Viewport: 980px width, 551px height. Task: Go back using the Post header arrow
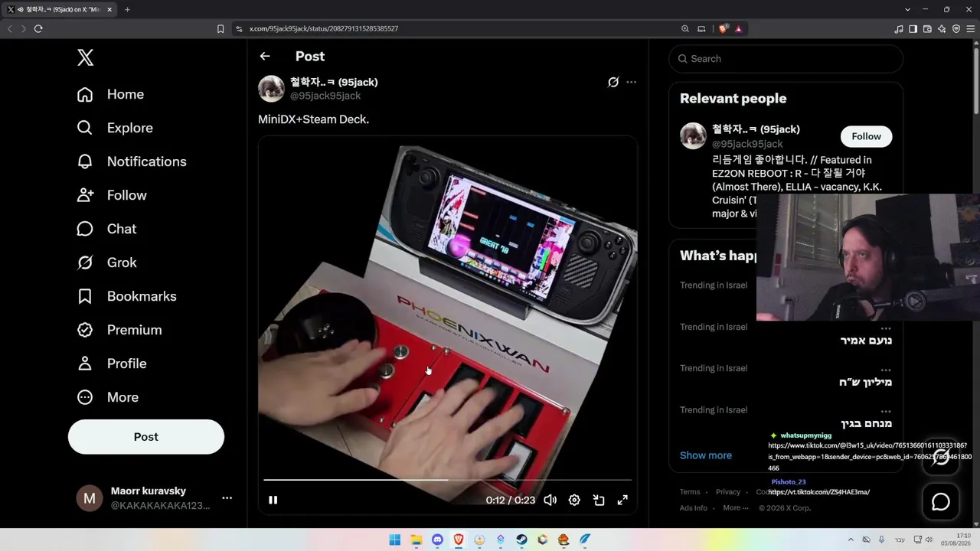click(x=265, y=56)
